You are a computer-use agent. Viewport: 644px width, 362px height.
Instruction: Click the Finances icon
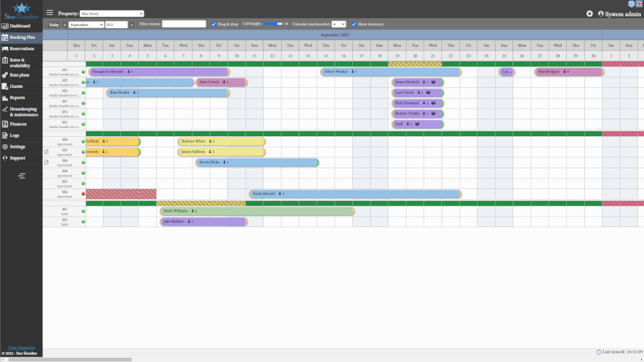[x=5, y=124]
